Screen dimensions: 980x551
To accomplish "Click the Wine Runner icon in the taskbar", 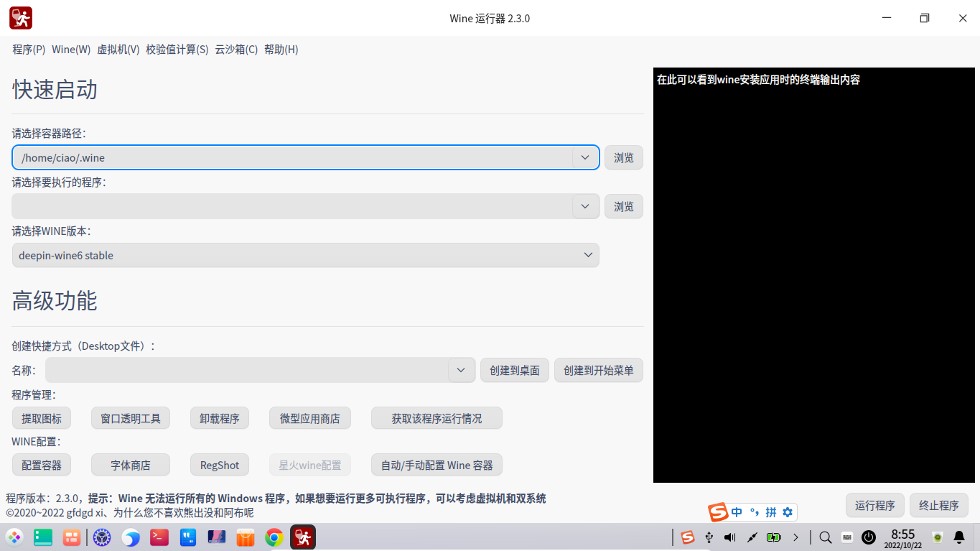I will [302, 537].
